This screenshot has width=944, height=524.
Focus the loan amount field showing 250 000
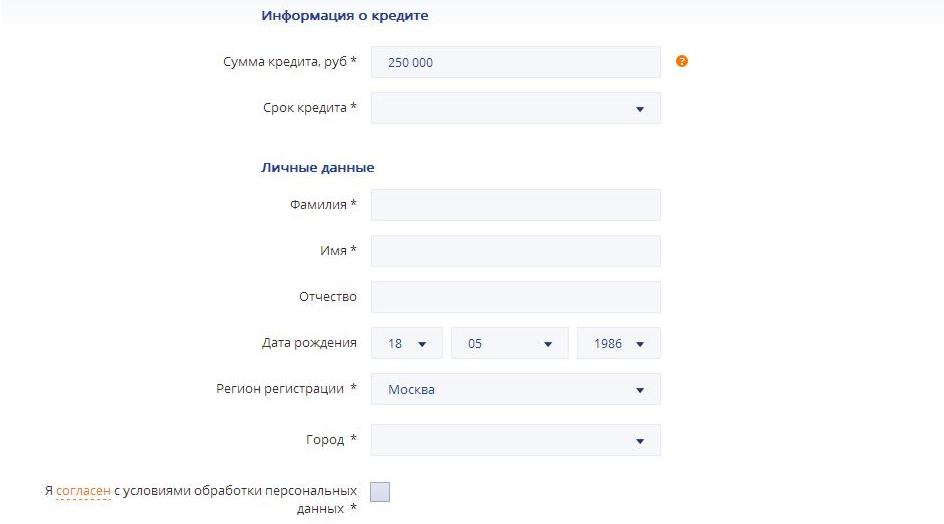pyautogui.click(x=515, y=62)
